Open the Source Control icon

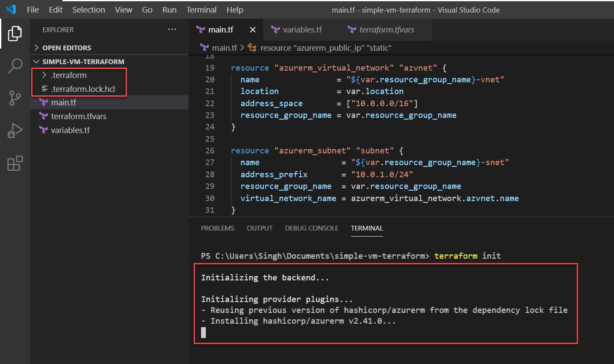(15, 98)
